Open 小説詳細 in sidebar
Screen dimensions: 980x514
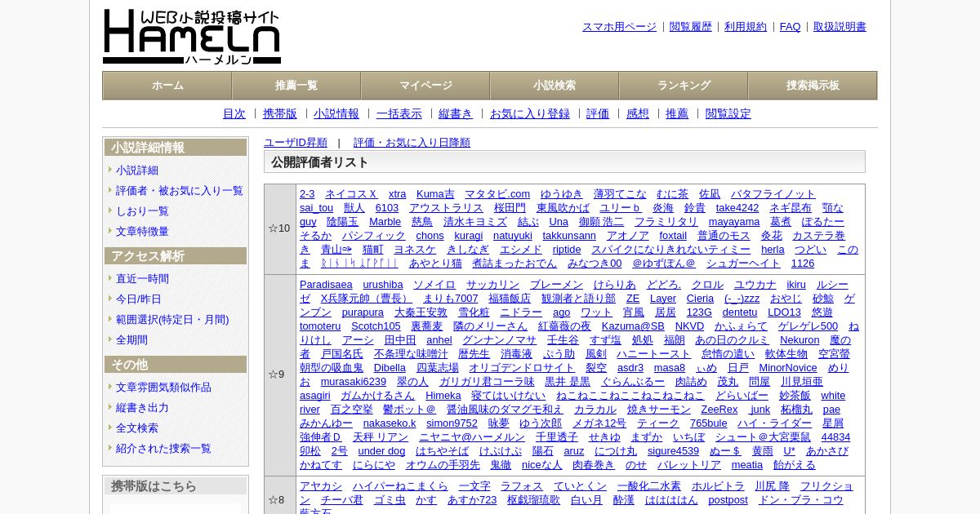(x=137, y=171)
